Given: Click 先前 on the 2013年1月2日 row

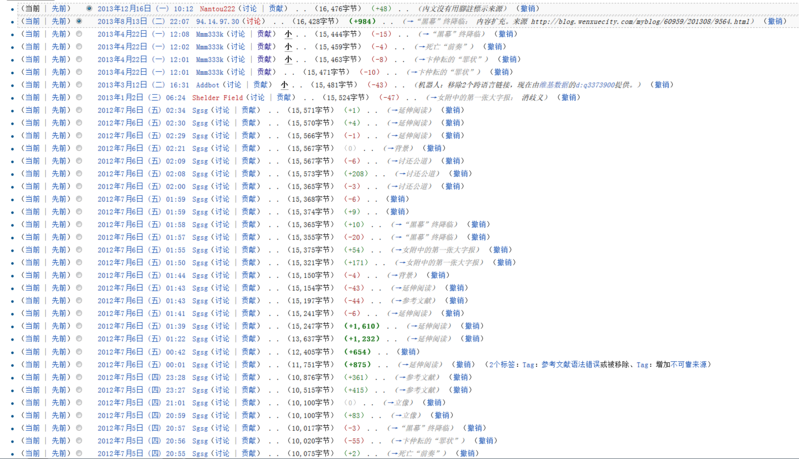Looking at the screenshot, I should coord(60,98).
